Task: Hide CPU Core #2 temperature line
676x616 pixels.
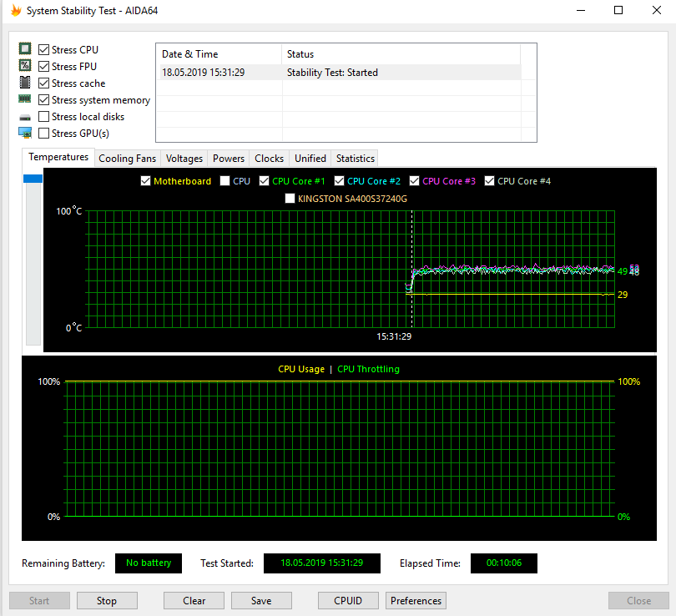Action: (x=340, y=181)
